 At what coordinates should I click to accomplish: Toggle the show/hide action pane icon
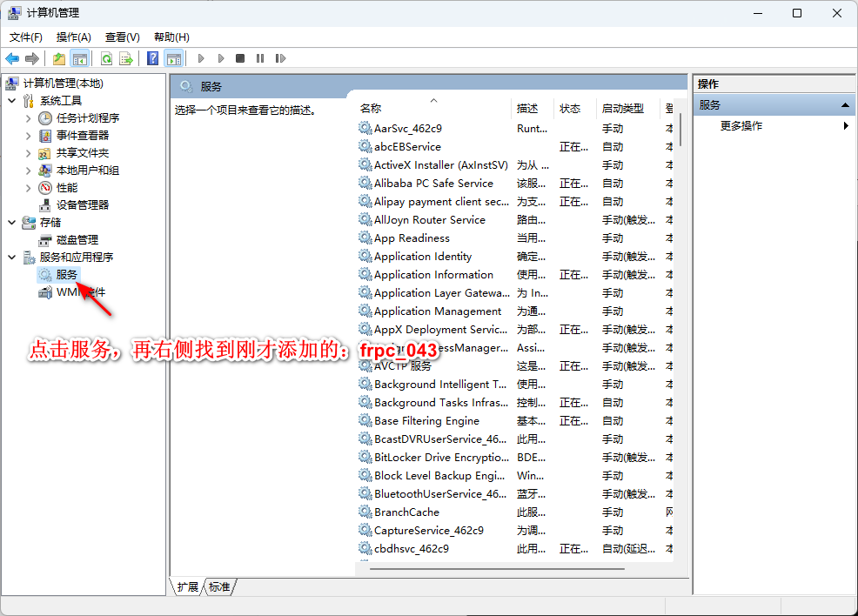(173, 58)
